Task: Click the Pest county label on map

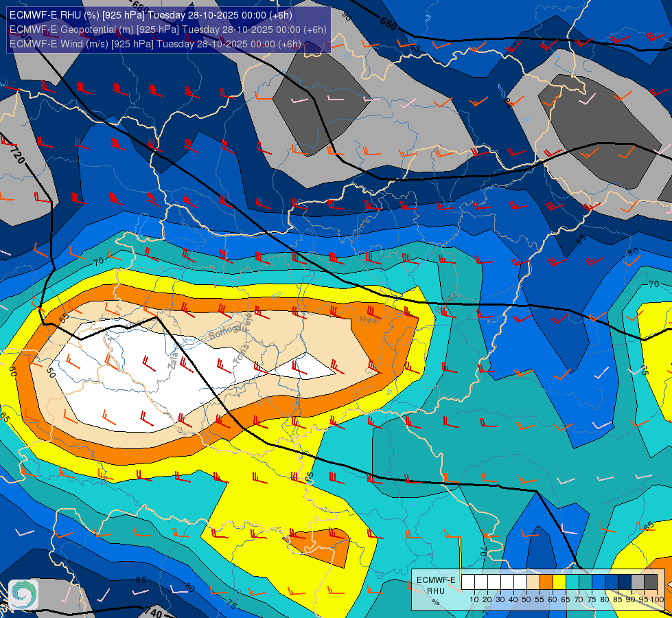Action: (x=369, y=319)
